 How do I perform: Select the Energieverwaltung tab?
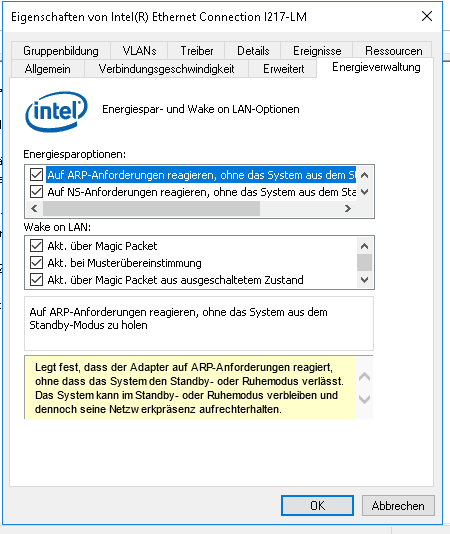(x=376, y=67)
